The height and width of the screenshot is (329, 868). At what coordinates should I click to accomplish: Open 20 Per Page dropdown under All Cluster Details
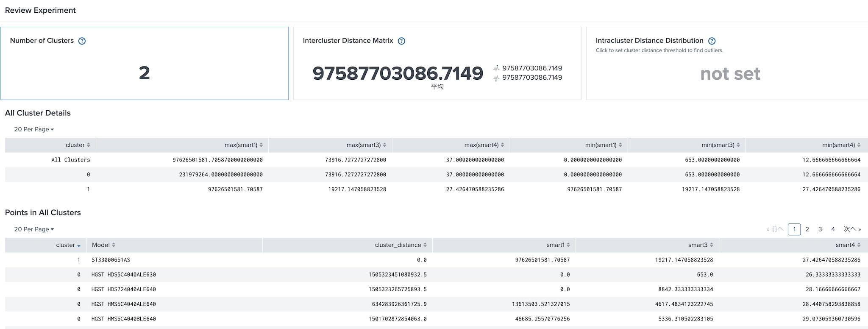point(34,129)
